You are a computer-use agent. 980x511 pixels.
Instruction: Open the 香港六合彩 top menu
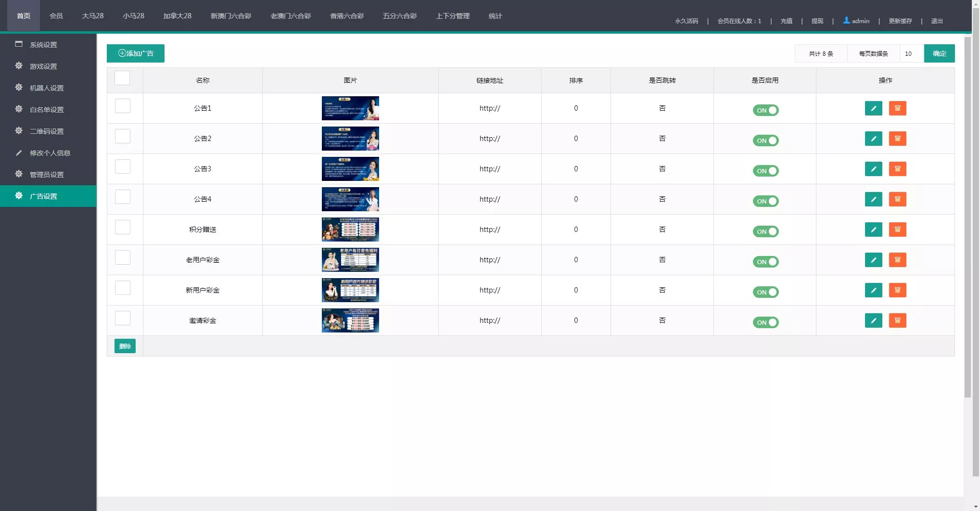346,16
